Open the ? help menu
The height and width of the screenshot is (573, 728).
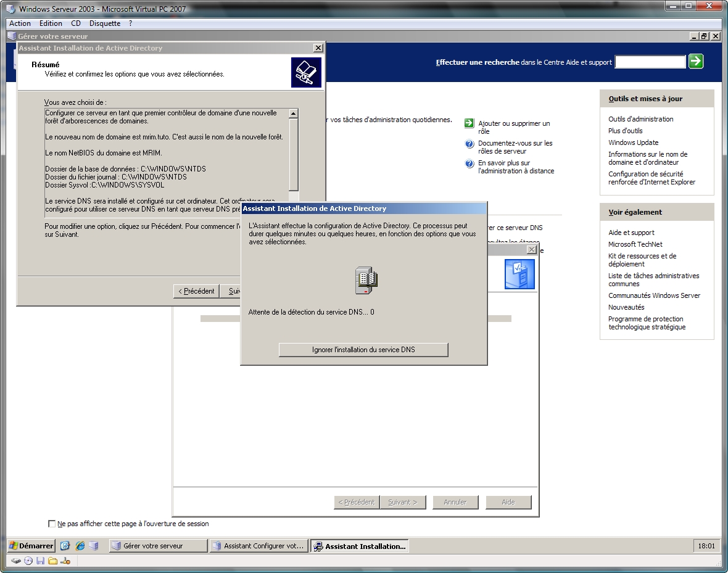coord(130,23)
